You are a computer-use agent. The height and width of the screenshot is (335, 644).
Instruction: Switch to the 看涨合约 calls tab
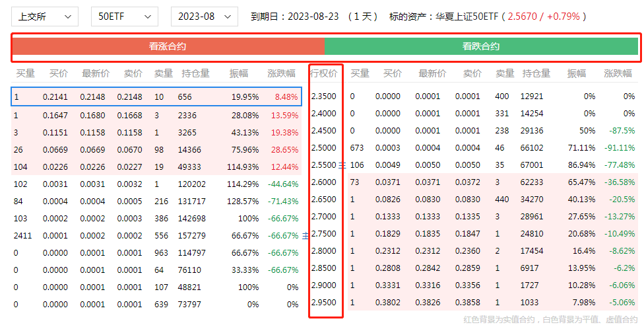(168, 46)
